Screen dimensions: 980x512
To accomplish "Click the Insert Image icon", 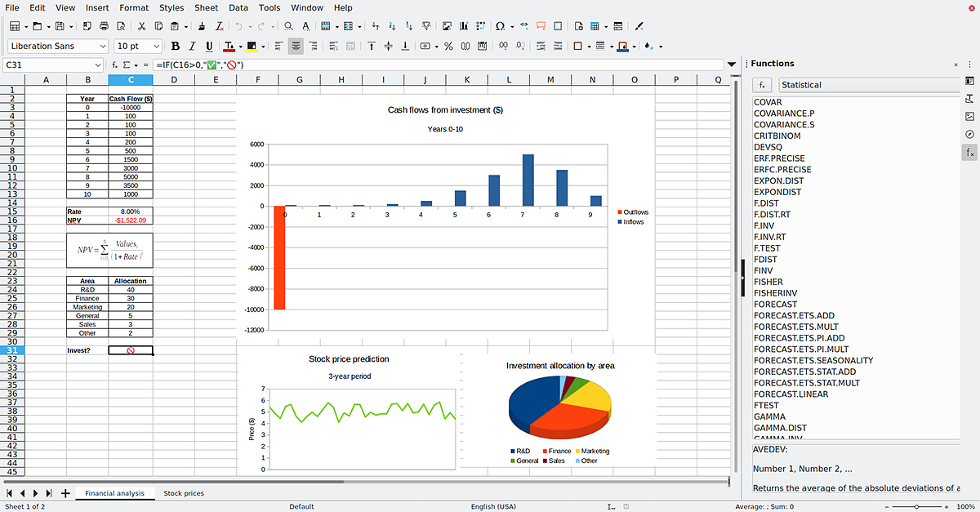I will tap(446, 26).
